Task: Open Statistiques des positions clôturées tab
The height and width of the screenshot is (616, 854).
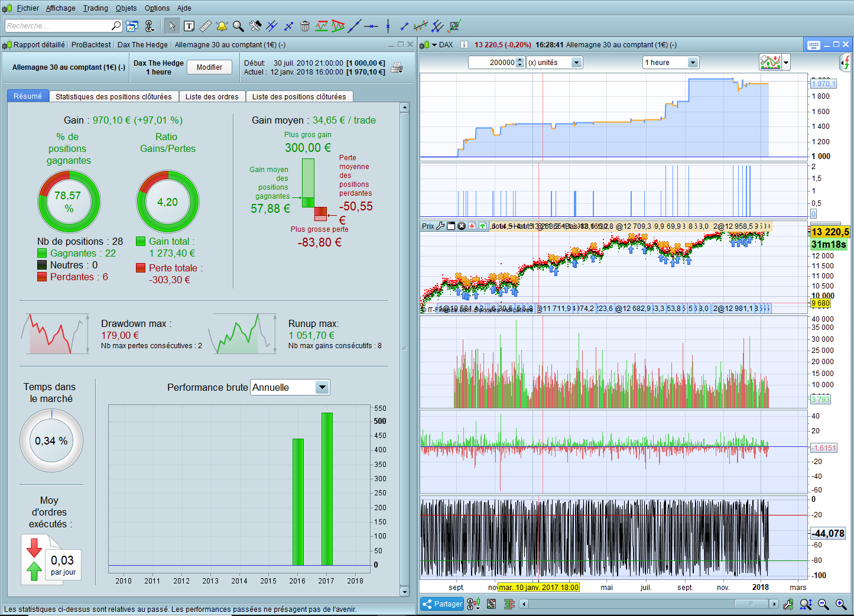Action: tap(113, 96)
